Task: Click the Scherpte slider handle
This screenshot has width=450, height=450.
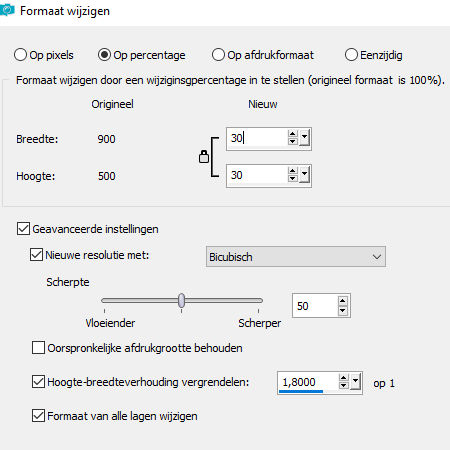Action: pos(181,301)
